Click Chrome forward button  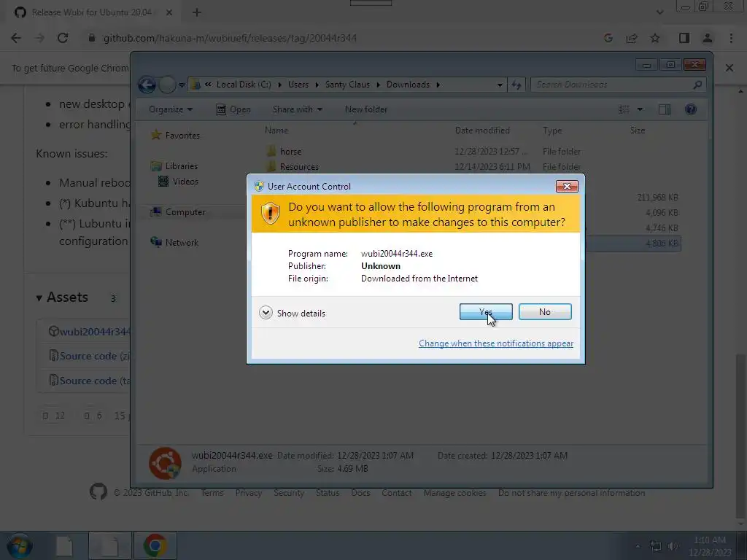pyautogui.click(x=39, y=38)
